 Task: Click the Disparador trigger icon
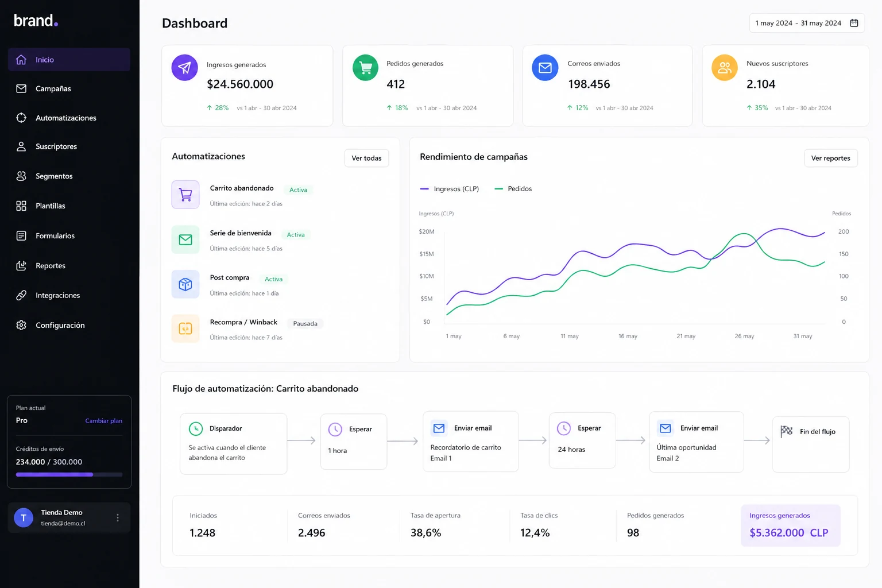196,428
